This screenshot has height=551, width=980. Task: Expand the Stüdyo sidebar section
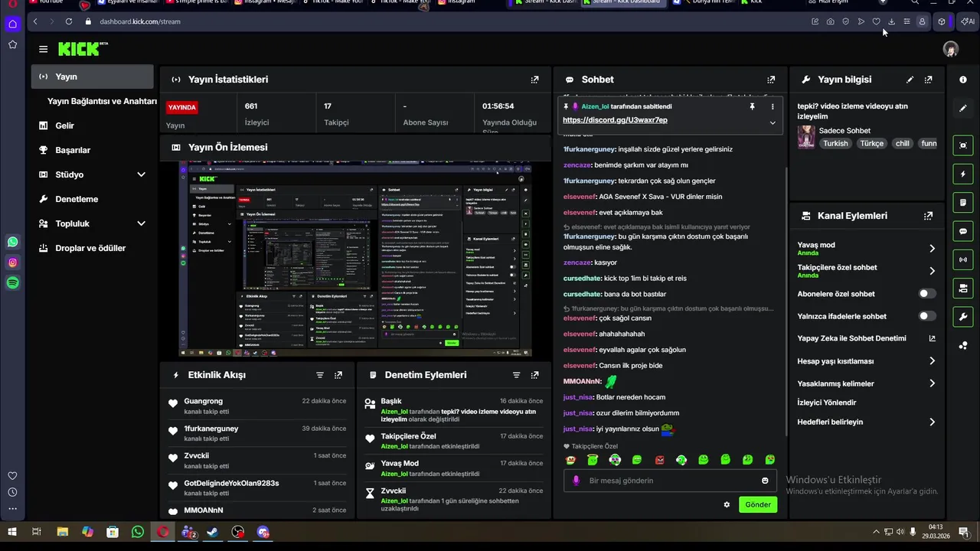[x=141, y=174]
